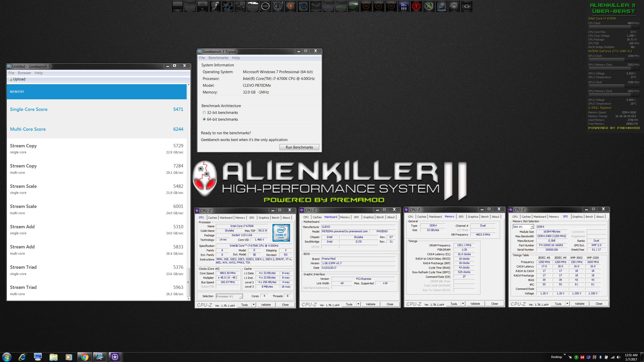
Task: Open Tools dropdown arrow in CPU-Z Mainboard window
Action: point(358,304)
